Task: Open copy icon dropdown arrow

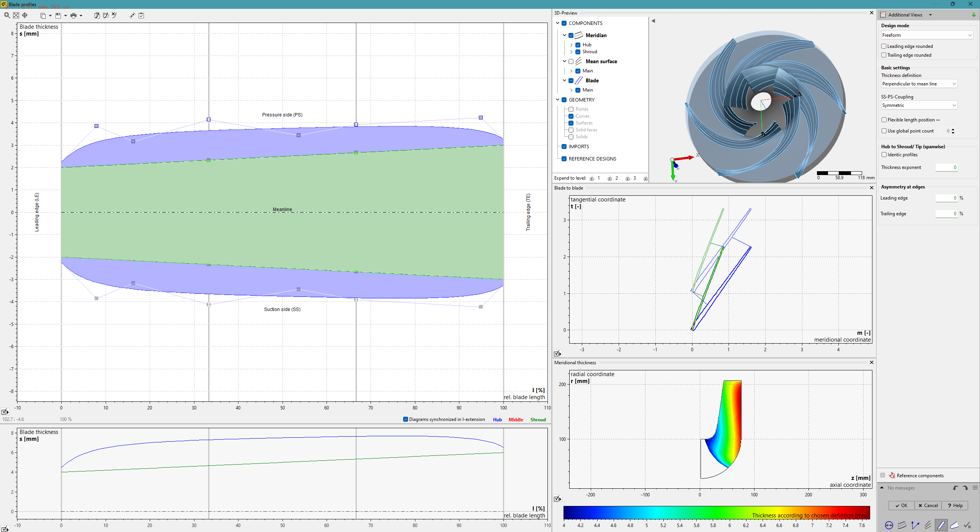Action: (50, 16)
